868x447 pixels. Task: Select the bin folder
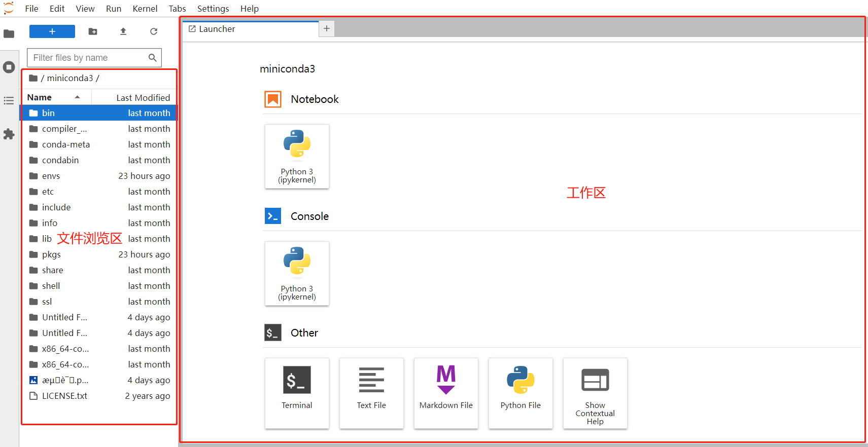99,113
